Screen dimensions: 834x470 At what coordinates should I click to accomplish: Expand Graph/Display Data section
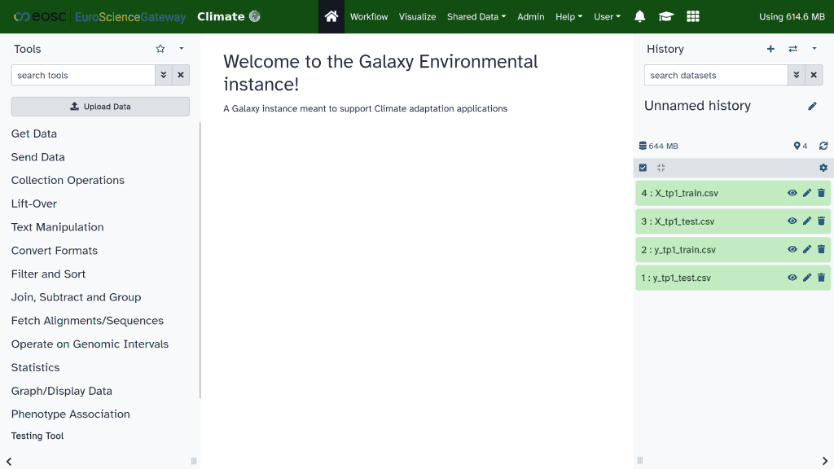coord(62,391)
